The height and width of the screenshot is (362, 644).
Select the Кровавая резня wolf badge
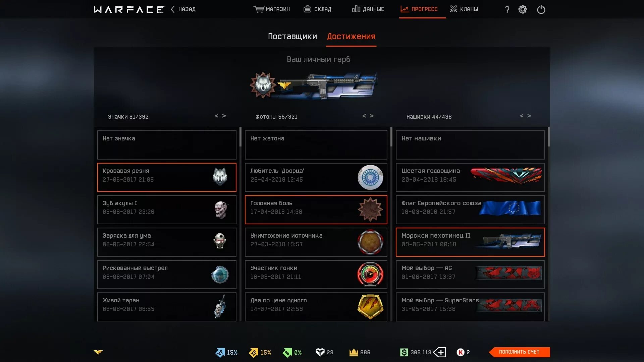[167, 177]
